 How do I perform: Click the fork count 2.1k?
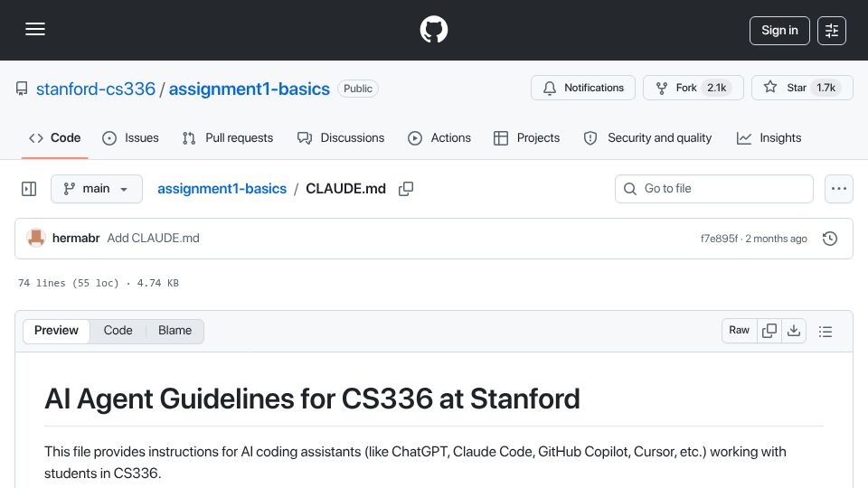[x=716, y=88]
